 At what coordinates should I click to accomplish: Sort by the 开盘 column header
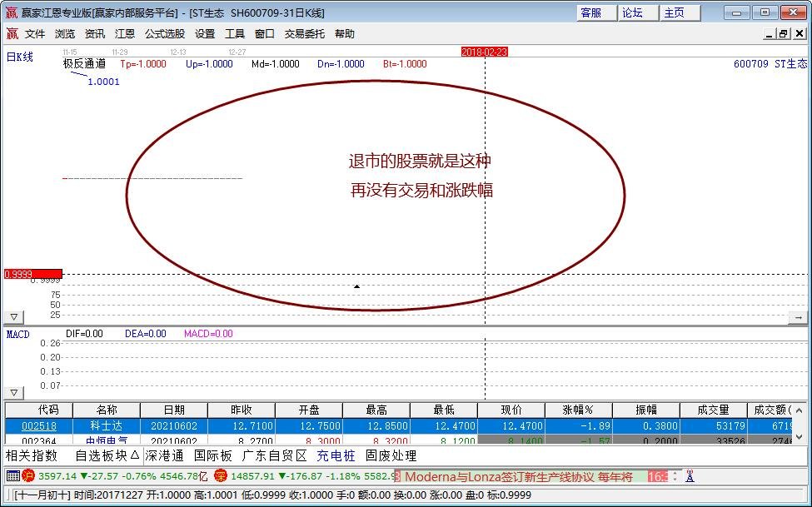[x=309, y=410]
